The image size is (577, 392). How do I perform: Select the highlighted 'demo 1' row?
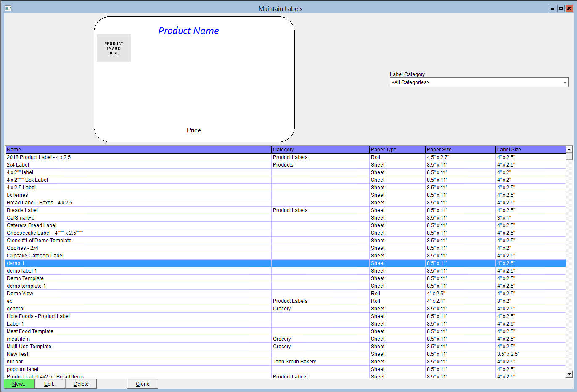(286, 263)
